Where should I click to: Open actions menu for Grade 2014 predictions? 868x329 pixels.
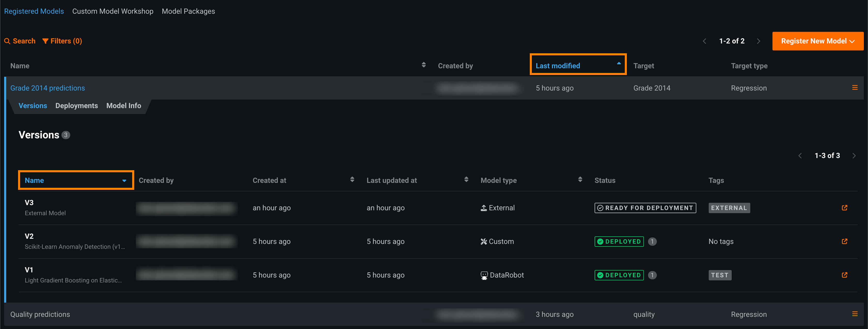pyautogui.click(x=855, y=88)
